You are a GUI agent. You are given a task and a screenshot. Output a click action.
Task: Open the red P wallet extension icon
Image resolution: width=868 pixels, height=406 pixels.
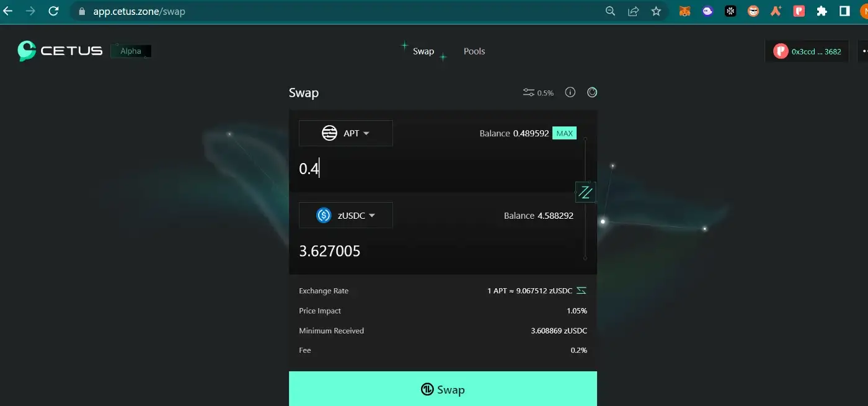799,11
